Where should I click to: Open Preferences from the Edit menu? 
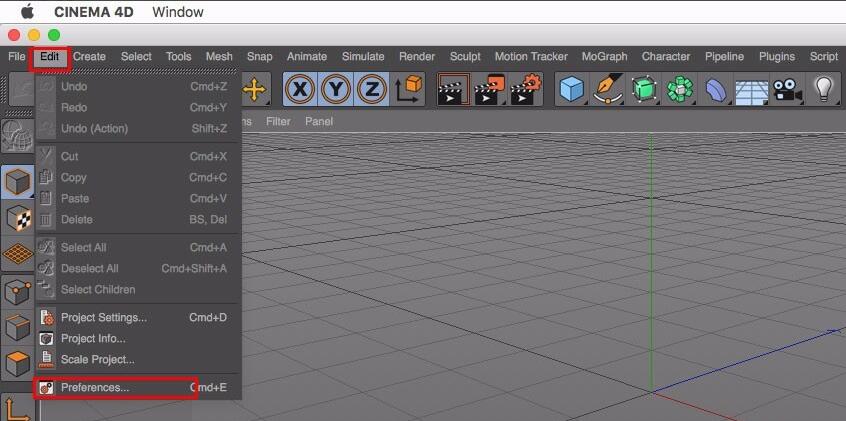tap(139, 388)
